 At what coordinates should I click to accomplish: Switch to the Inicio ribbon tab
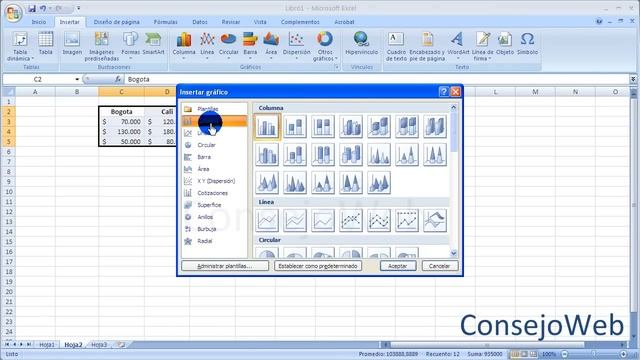point(39,22)
